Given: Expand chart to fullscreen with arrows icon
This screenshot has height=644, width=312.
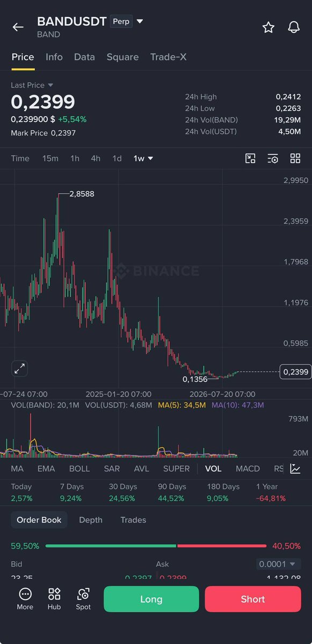Looking at the screenshot, I should (x=19, y=369).
